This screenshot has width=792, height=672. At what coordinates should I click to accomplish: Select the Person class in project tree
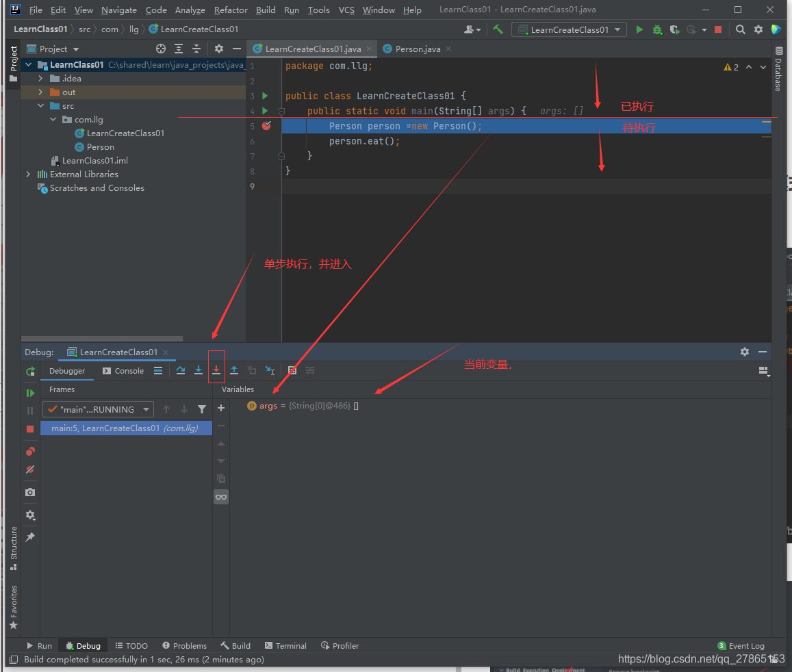tap(100, 147)
